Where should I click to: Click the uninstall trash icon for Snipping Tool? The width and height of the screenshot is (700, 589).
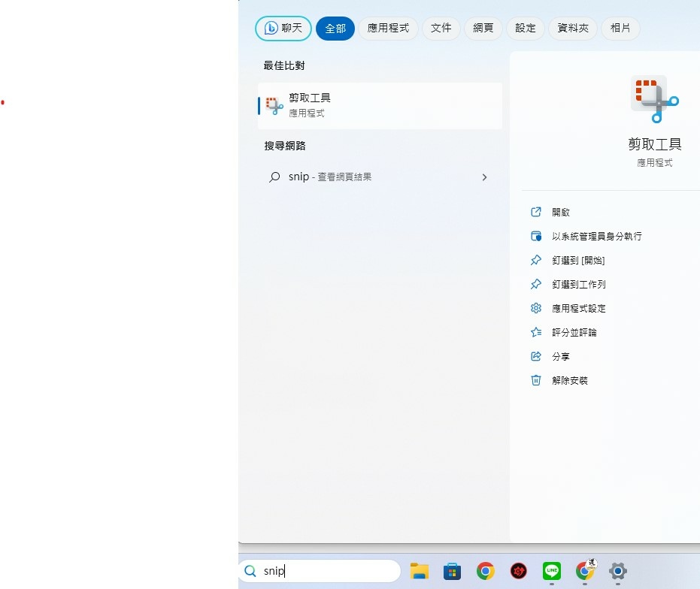tap(535, 380)
